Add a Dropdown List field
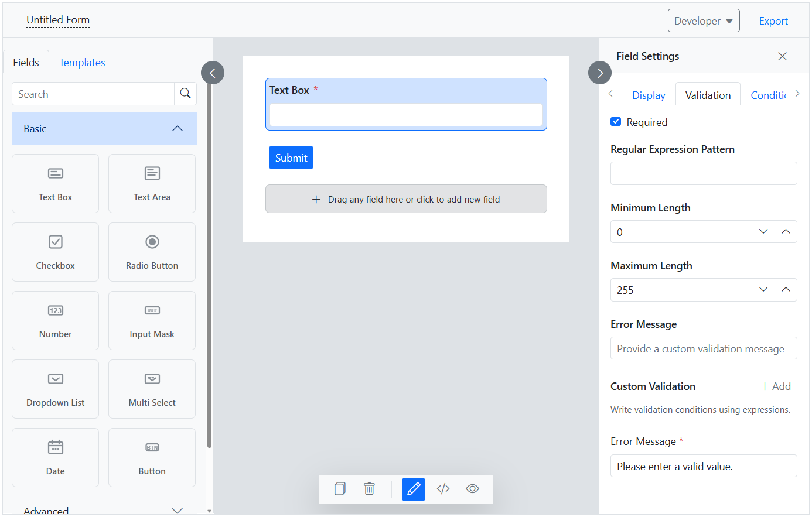The height and width of the screenshot is (517, 812). 55,389
